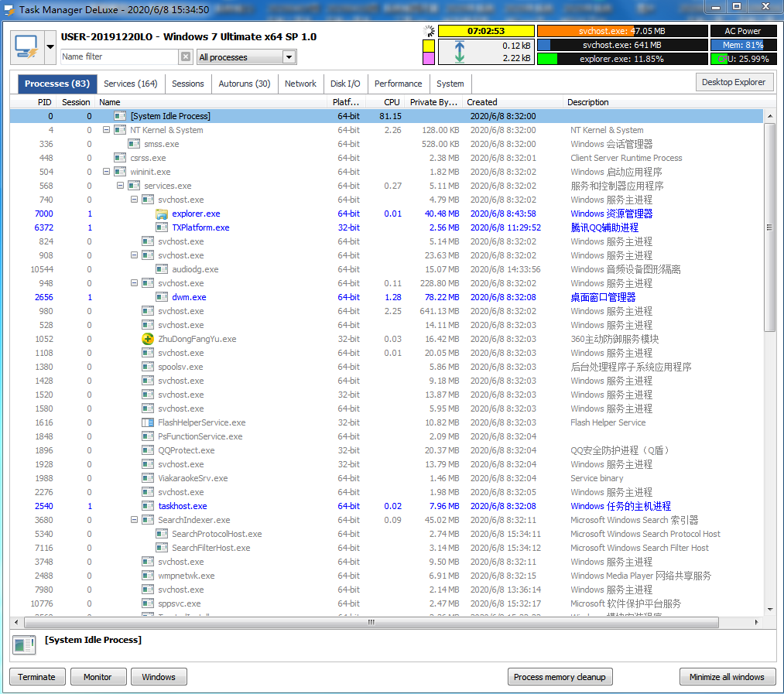Image resolution: width=784 pixels, height=694 pixels.
Task: Click the spinning activity indicator icon
Action: pyautogui.click(x=429, y=31)
